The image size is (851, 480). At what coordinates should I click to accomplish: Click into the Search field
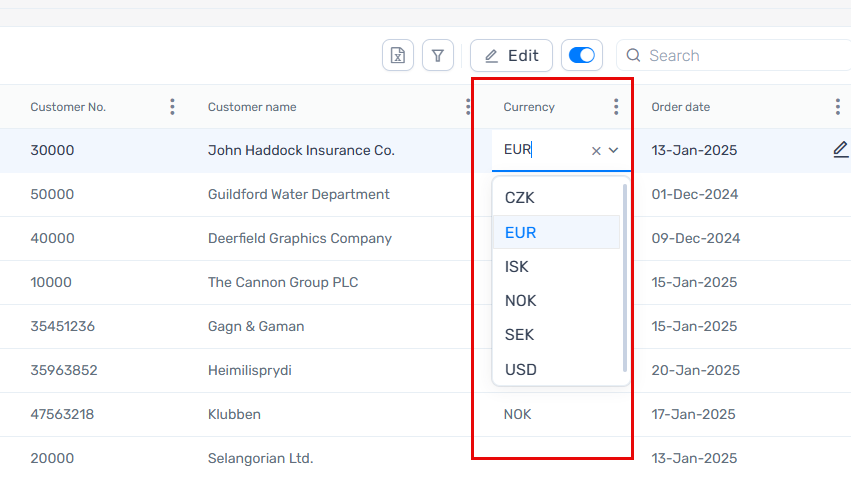click(740, 56)
